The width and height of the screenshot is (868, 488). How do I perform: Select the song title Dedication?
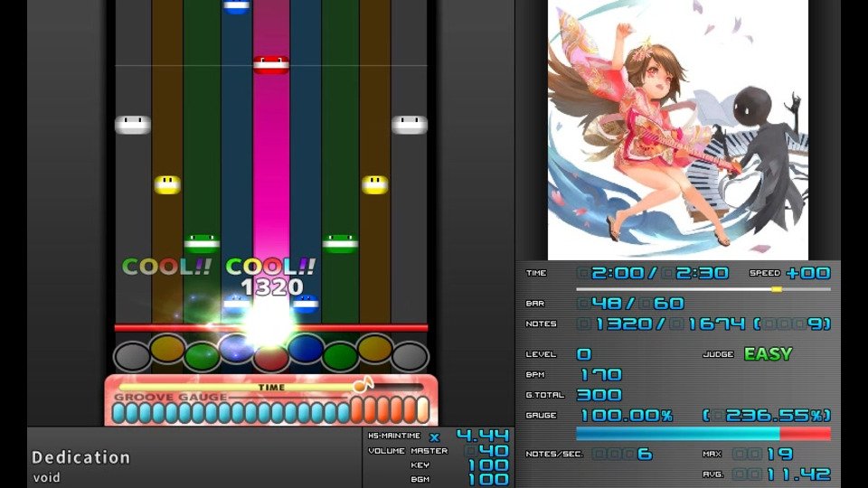pyautogui.click(x=80, y=457)
